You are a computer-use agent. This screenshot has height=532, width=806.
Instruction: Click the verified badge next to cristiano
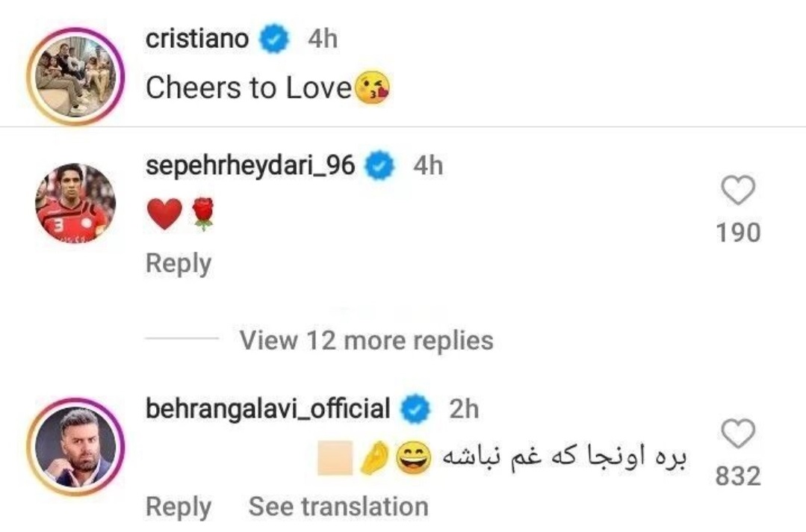coord(274,40)
